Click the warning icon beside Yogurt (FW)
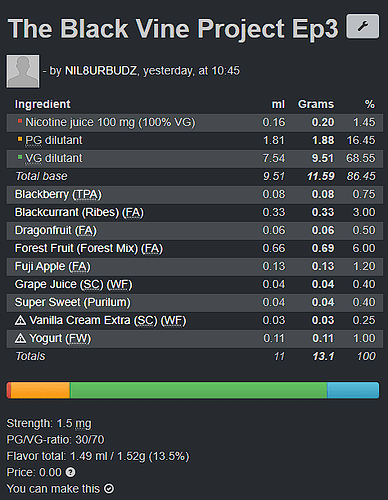Screen dimensions: 388x500 tap(20, 338)
